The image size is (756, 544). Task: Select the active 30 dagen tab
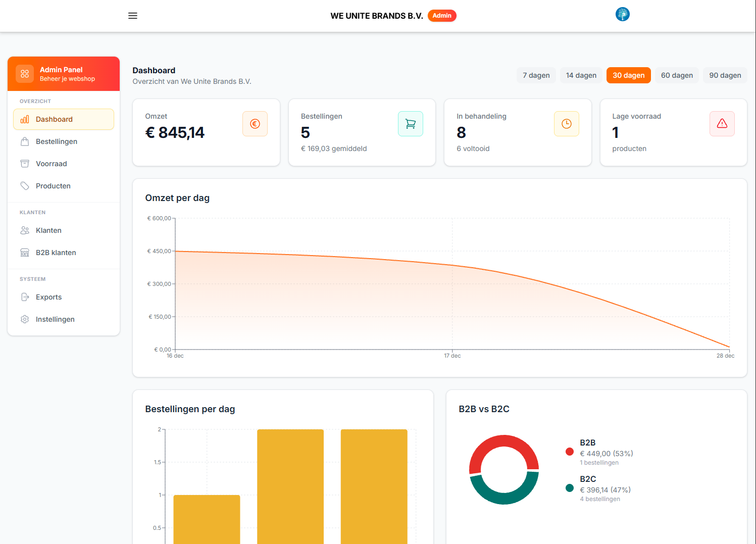(x=628, y=75)
